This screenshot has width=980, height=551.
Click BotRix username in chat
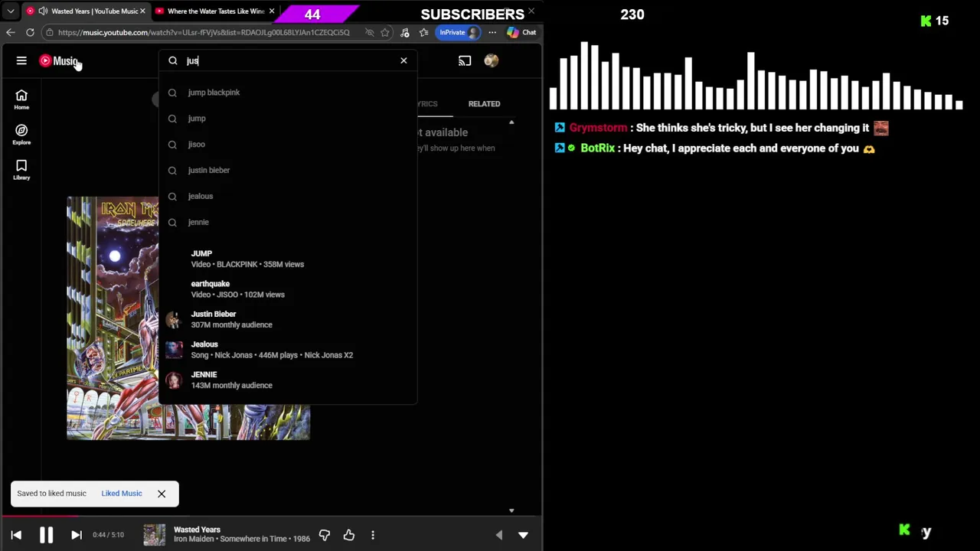pos(597,148)
